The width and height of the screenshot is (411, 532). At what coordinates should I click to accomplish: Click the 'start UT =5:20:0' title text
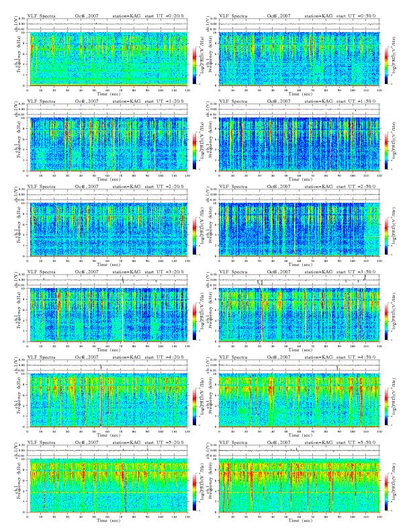165,443
